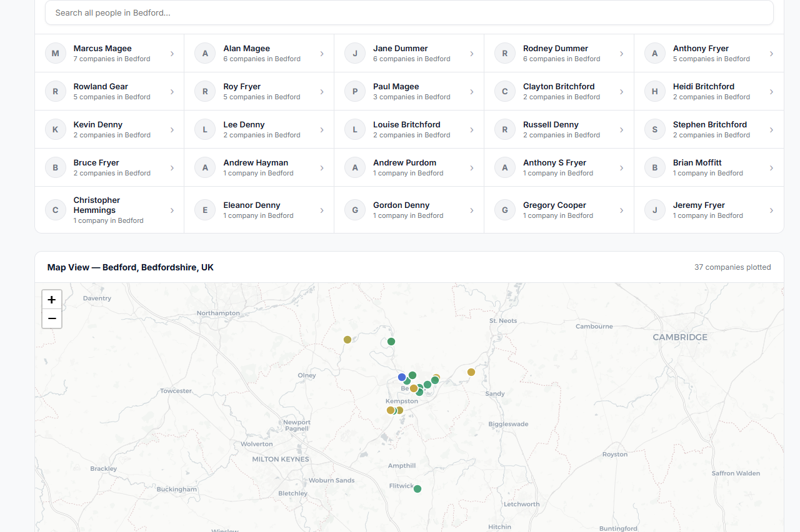Click '2 companies in Bedford' under Heidi Britchford

tap(711, 97)
